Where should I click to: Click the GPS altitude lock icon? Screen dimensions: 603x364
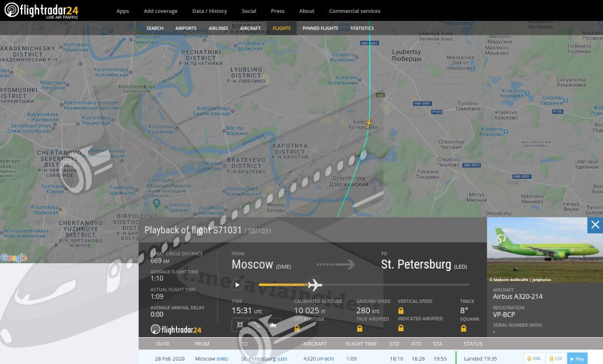click(x=297, y=328)
